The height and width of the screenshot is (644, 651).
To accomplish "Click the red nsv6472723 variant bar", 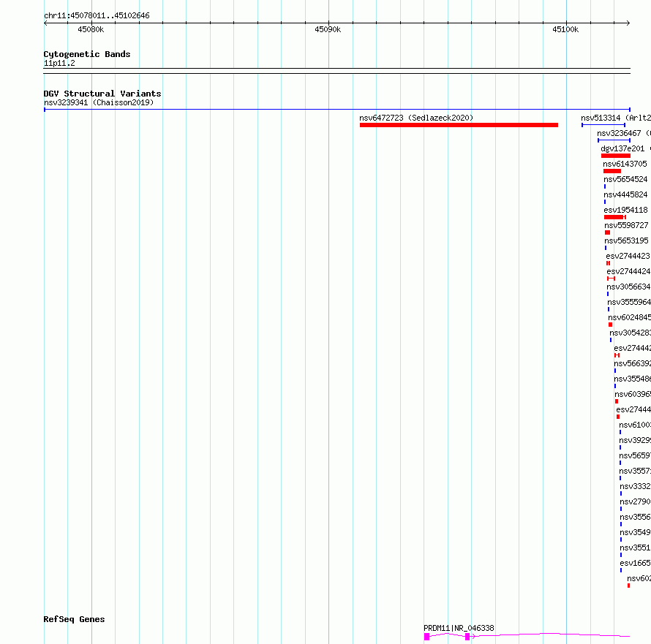I will [459, 125].
